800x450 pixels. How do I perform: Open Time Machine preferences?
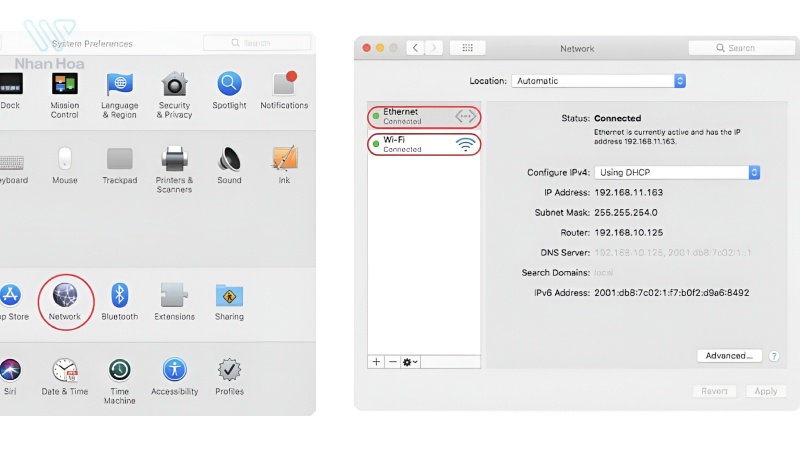coord(120,382)
